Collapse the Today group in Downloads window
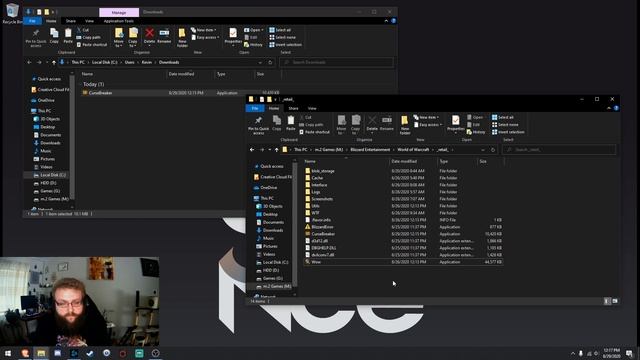640x360 pixels. 80,84
